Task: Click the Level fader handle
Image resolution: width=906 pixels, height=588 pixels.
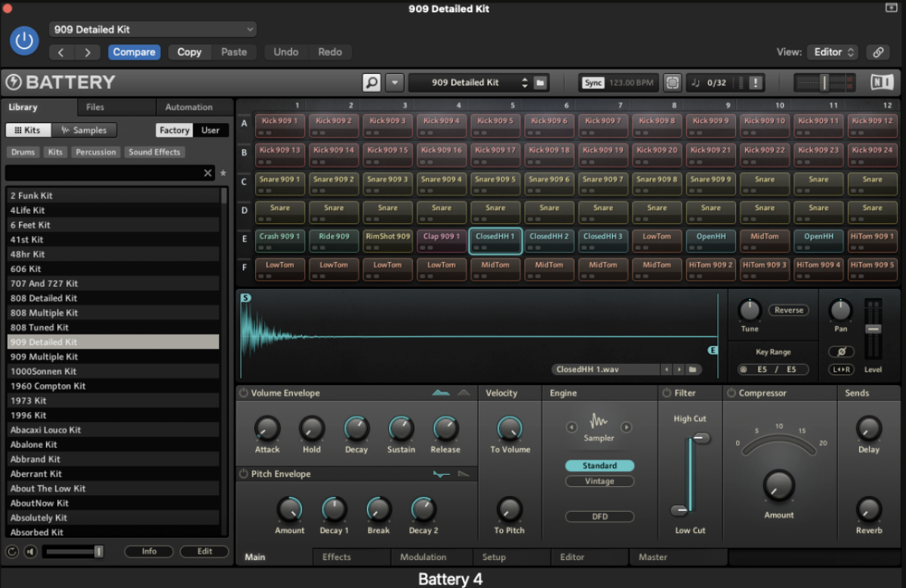Action: click(874, 329)
